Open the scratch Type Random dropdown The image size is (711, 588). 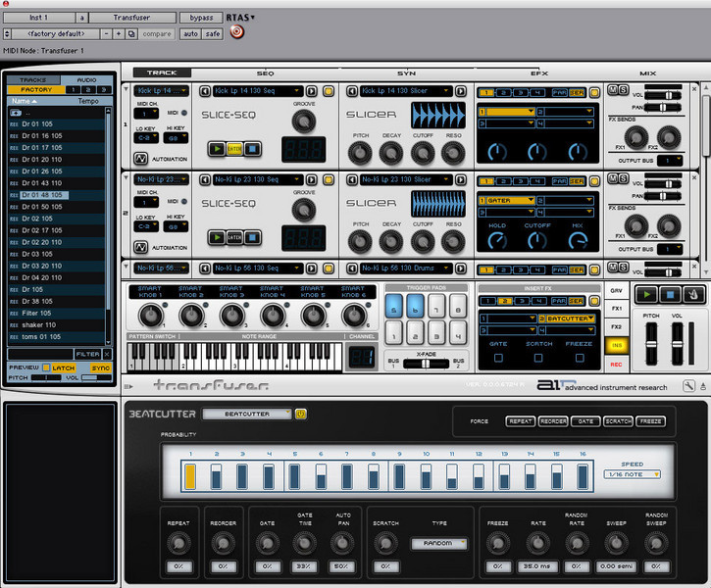click(x=439, y=543)
